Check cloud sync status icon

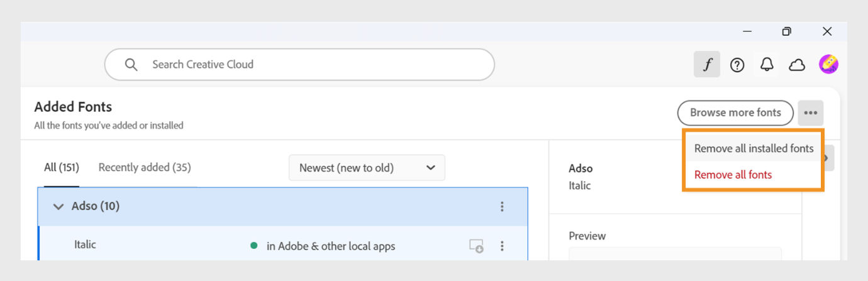point(797,65)
